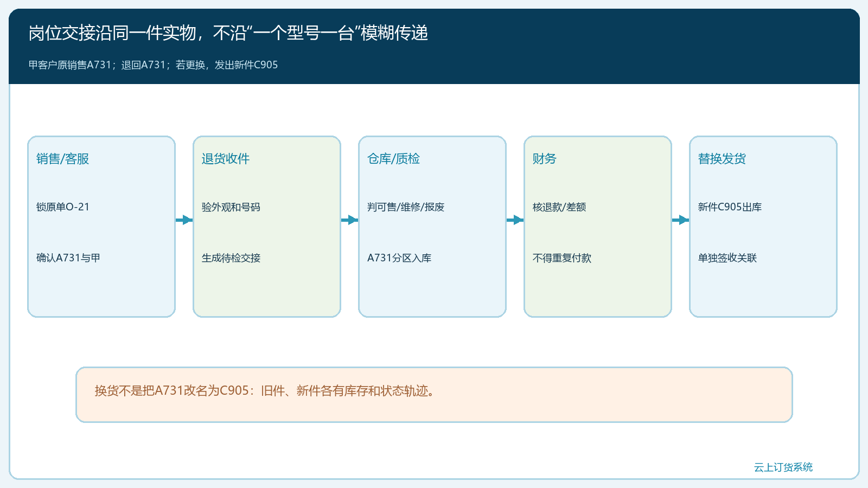Select the text 核退款/差额
The image size is (868, 488).
559,207
